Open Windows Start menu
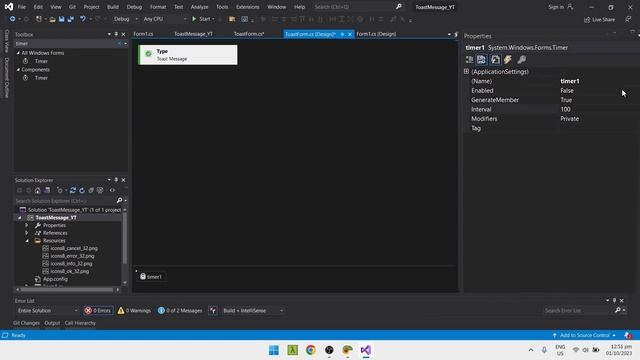Viewport: 640px width, 360px height. coord(274,350)
